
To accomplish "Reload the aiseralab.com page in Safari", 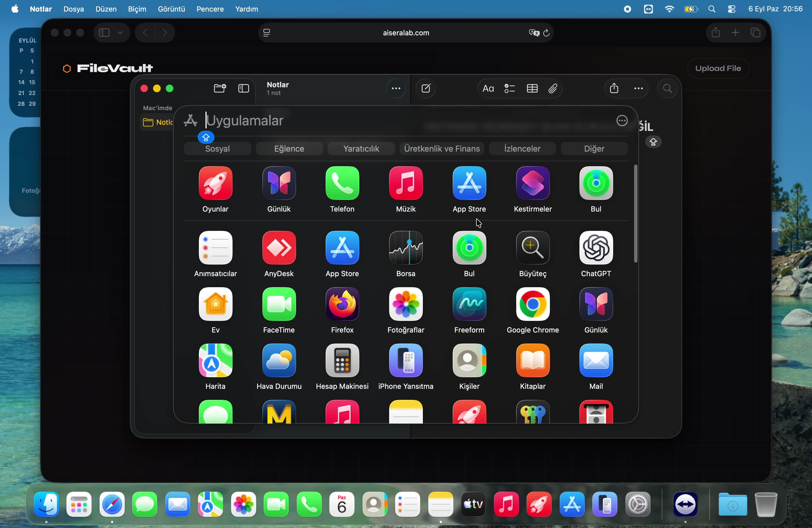I will 546,33.
